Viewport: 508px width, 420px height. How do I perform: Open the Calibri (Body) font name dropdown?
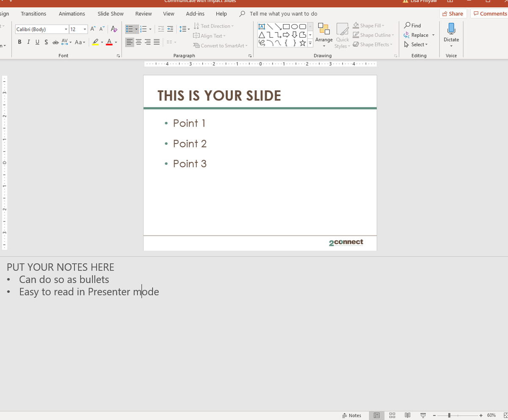66,29
